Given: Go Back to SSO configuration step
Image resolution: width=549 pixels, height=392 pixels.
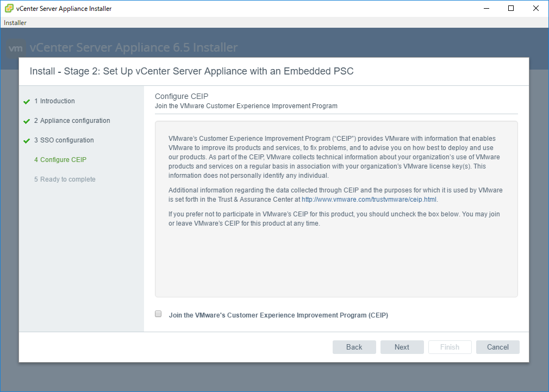Looking at the screenshot, I should tap(354, 347).
